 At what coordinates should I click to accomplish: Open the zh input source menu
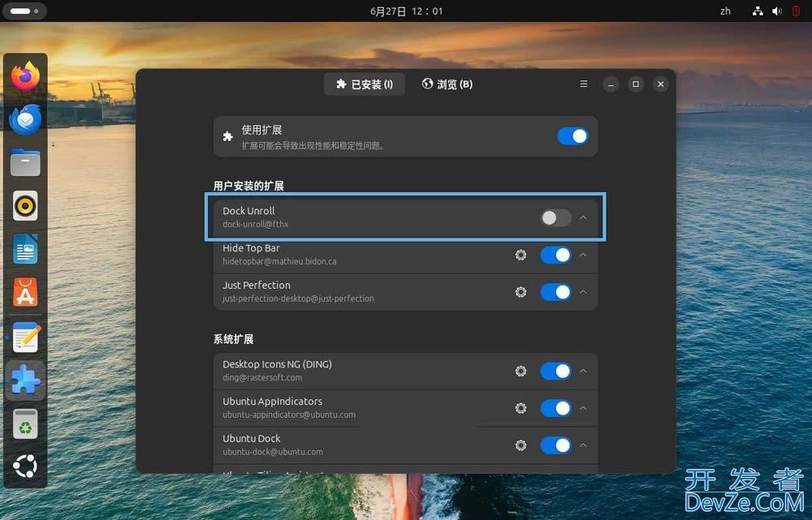click(x=725, y=11)
